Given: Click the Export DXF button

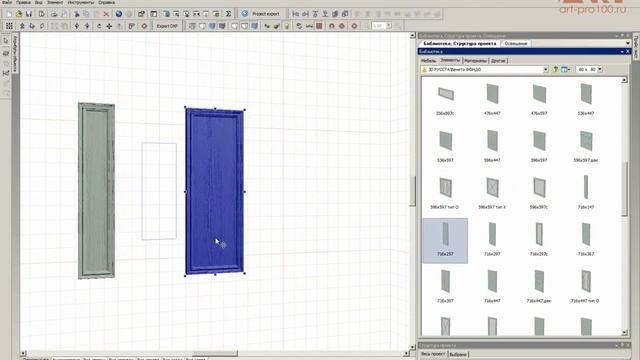Looking at the screenshot, I should point(167,26).
